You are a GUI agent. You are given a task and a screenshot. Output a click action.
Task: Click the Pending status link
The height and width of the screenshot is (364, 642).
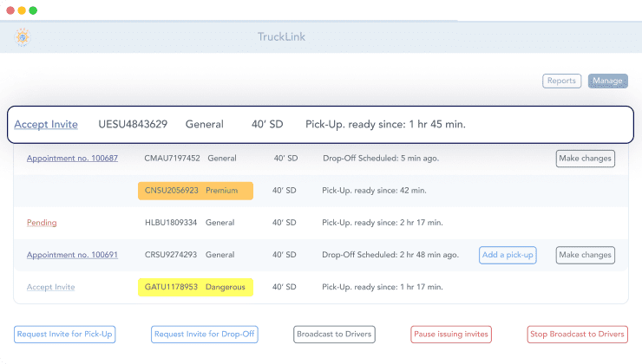pos(42,223)
